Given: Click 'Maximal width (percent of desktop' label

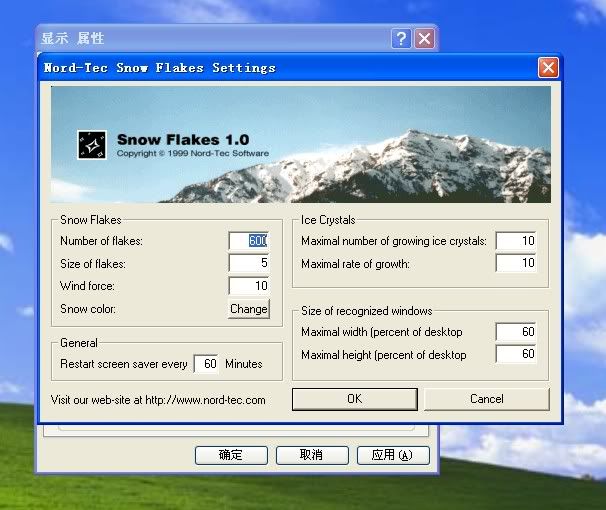Looking at the screenshot, I should 382,332.
